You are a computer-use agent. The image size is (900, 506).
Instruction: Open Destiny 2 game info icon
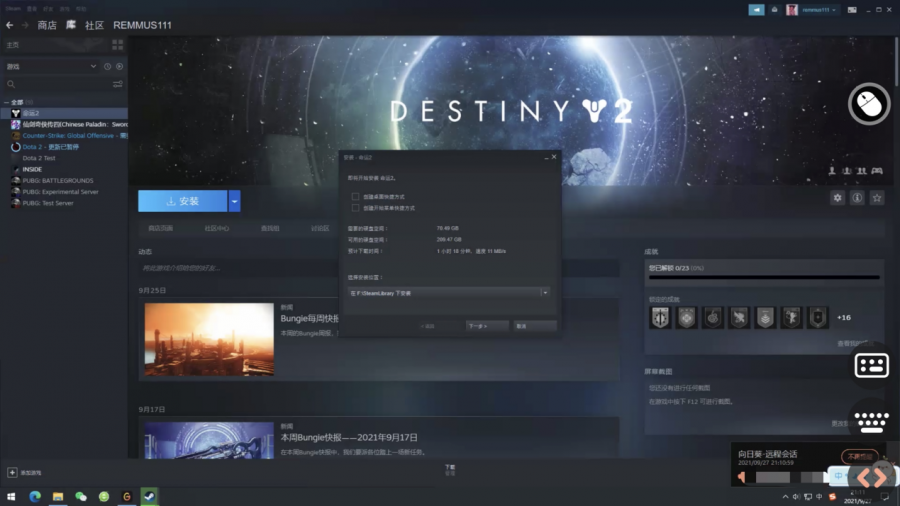tap(857, 198)
